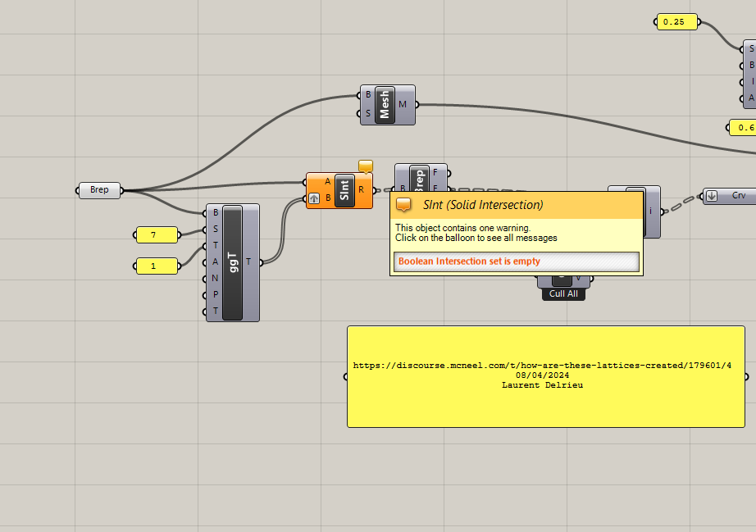Viewport: 756px width, 532px height.
Task: Select the SInt component by its name bar
Action: click(x=344, y=190)
